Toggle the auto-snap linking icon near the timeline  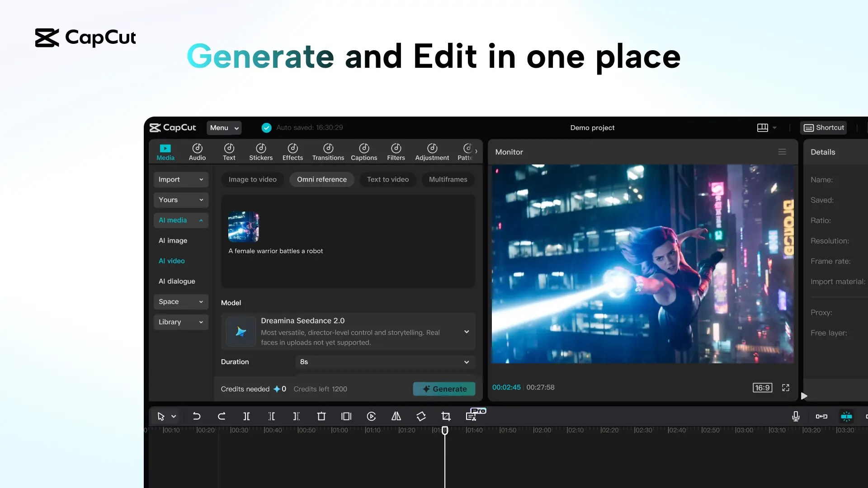[821, 416]
